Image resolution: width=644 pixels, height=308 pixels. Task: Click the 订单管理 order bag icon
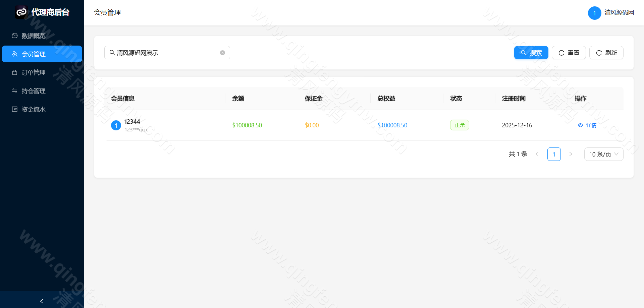coord(14,72)
